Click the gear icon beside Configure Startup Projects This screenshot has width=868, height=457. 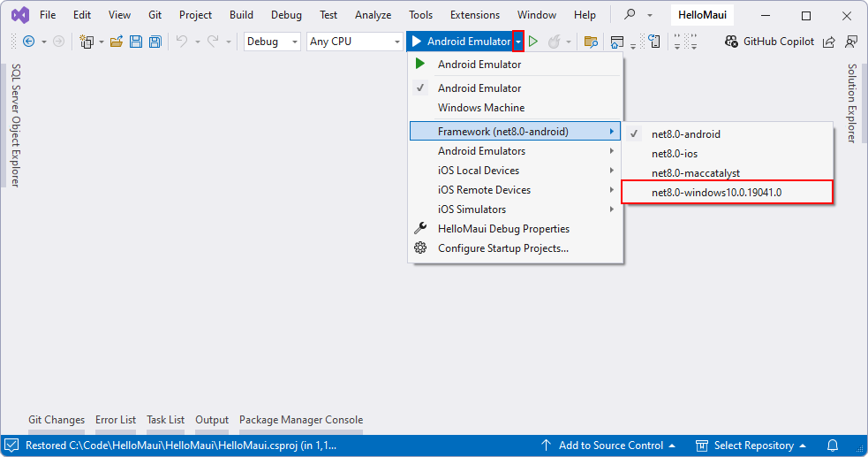click(420, 248)
